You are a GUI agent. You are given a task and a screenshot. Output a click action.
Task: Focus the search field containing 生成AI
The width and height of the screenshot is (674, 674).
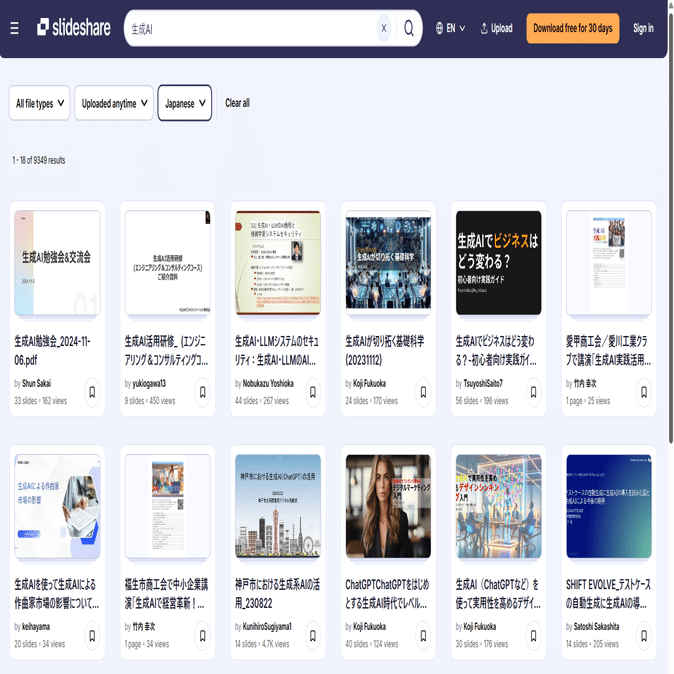(x=251, y=28)
